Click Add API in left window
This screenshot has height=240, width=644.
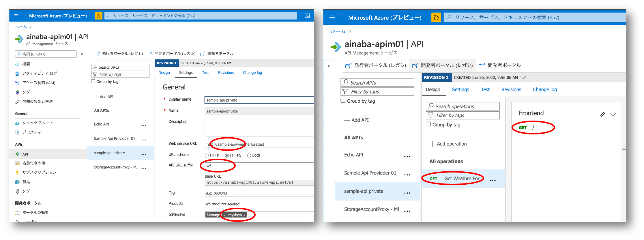[x=104, y=97]
